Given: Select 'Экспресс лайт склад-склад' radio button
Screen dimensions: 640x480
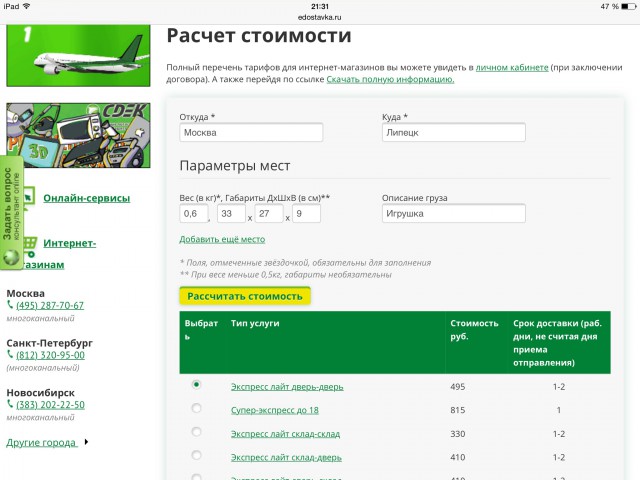Looking at the screenshot, I should [x=196, y=432].
